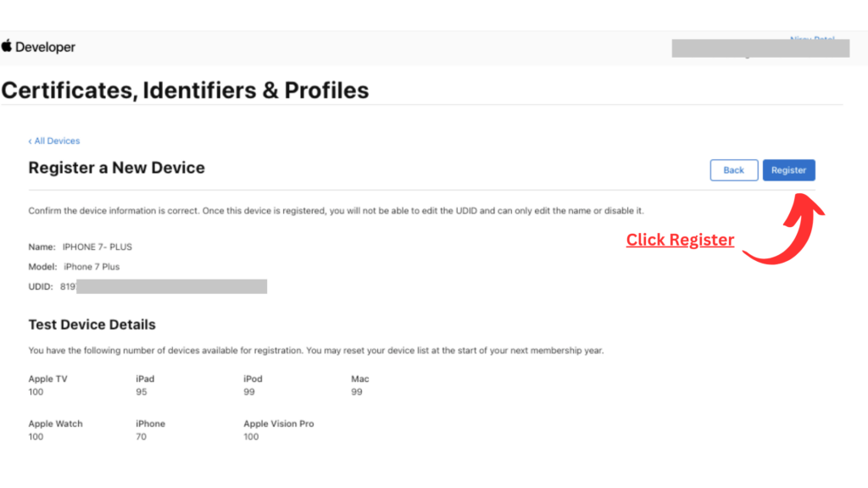Go back via All Devices link

coord(54,141)
